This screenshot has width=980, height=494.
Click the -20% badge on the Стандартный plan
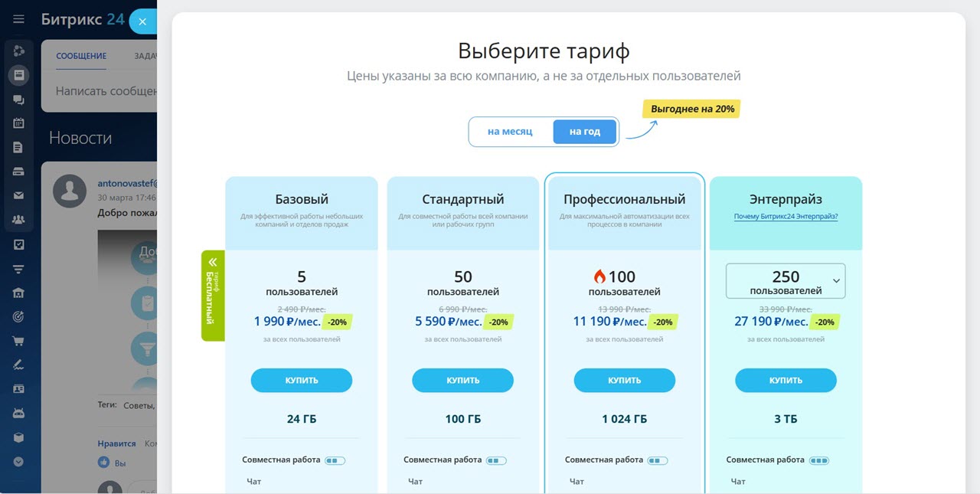coord(498,322)
